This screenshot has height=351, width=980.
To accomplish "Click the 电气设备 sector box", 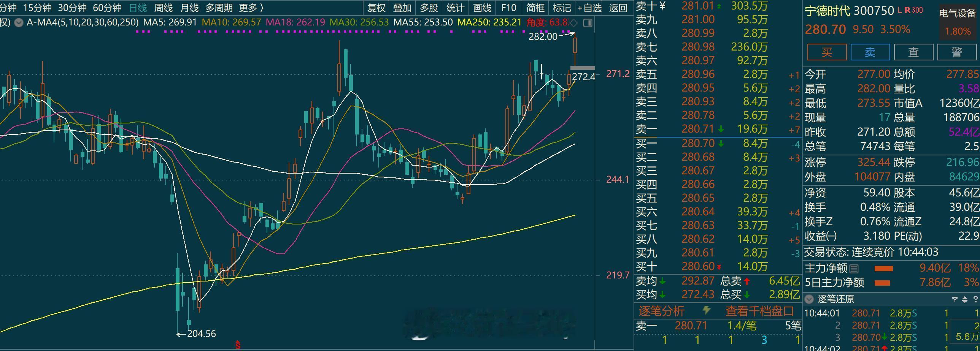I will pos(958,22).
